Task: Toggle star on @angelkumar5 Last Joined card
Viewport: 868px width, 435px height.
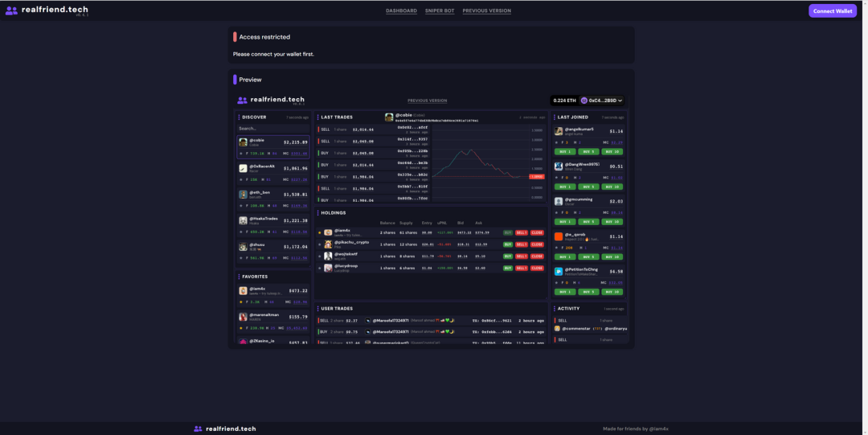Action: click(556, 142)
